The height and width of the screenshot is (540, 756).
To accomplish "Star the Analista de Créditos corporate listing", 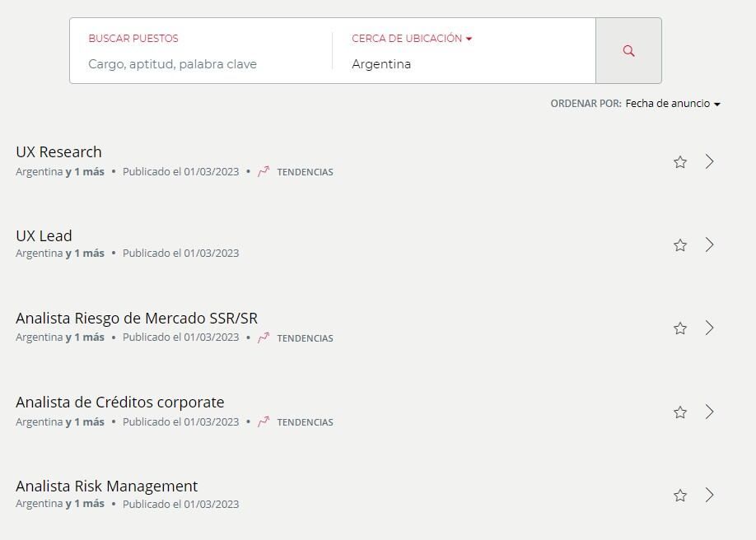I will (680, 412).
